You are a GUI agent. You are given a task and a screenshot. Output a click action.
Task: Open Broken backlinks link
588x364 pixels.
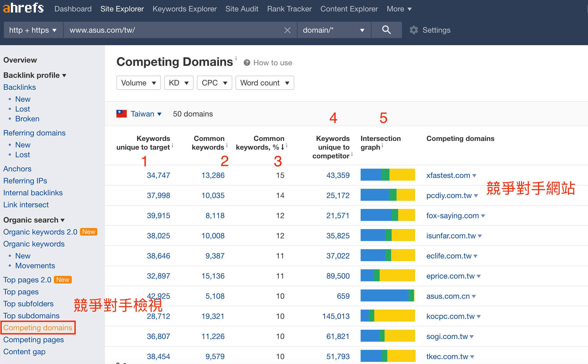pos(27,119)
